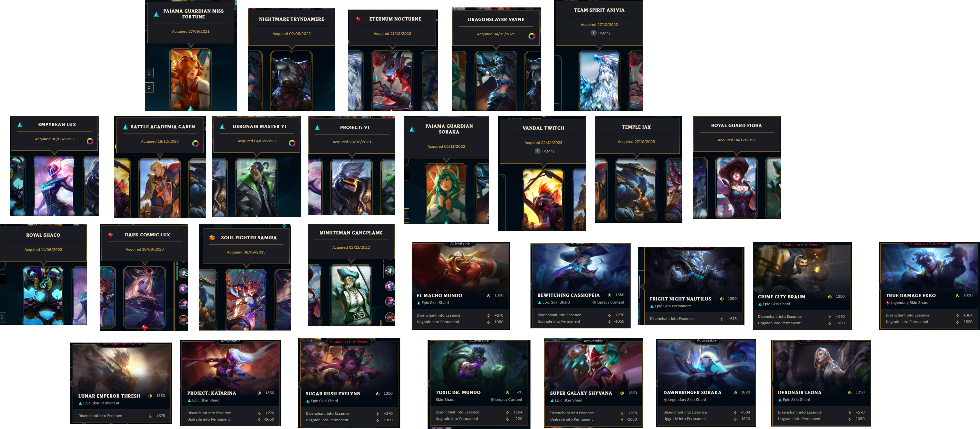
Task: Click the Legacy icon under Vandal Twitch
Action: coord(538,151)
